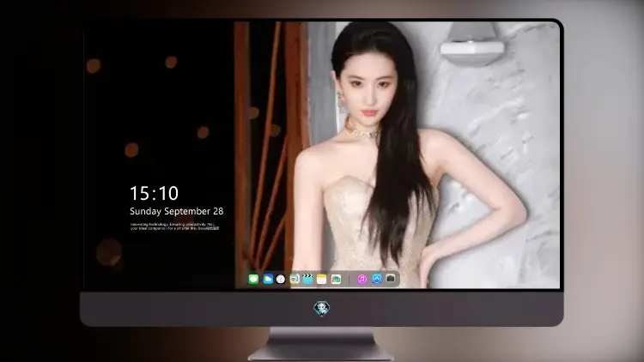Screen dimensions: 644x362
Task: Launch the blue App Store icon
Action: tap(377, 279)
